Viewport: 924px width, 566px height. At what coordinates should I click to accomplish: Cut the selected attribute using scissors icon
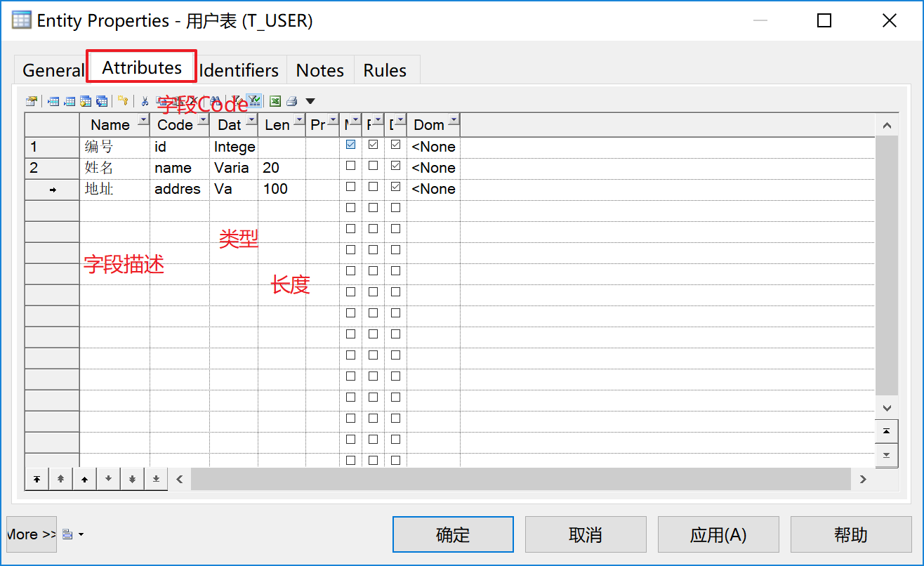tap(145, 100)
